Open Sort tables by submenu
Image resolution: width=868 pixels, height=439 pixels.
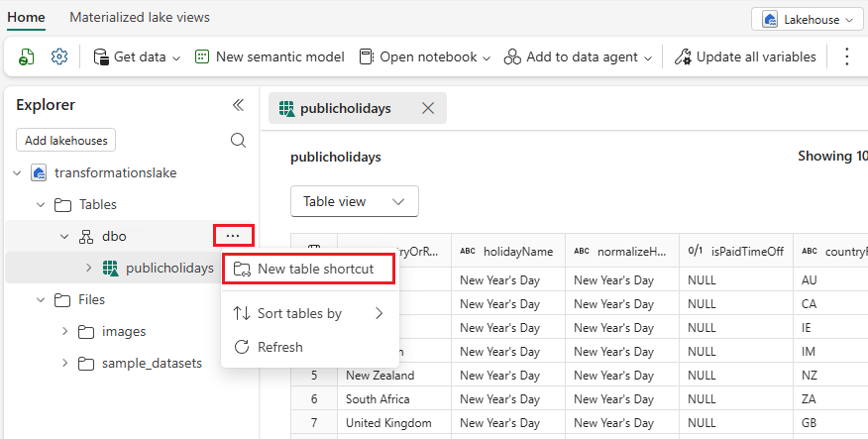click(x=309, y=314)
